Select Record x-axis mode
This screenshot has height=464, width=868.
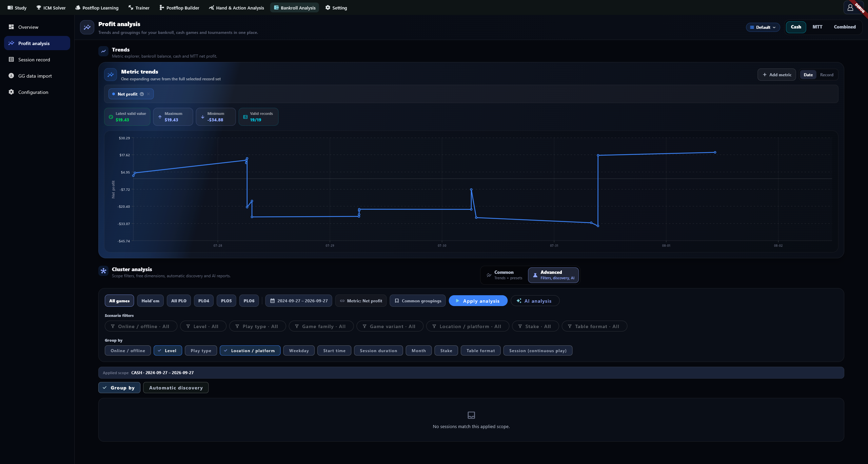(827, 75)
